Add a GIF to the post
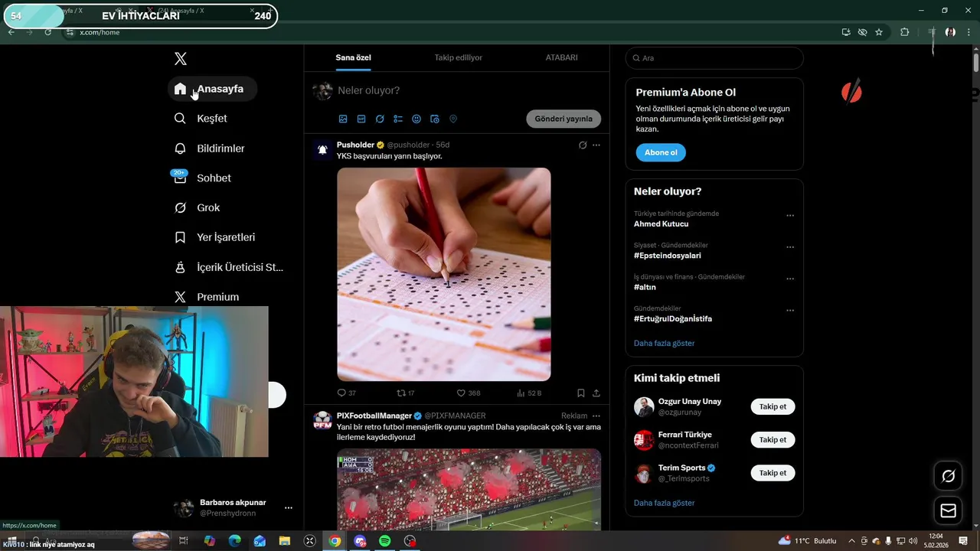 pyautogui.click(x=361, y=119)
